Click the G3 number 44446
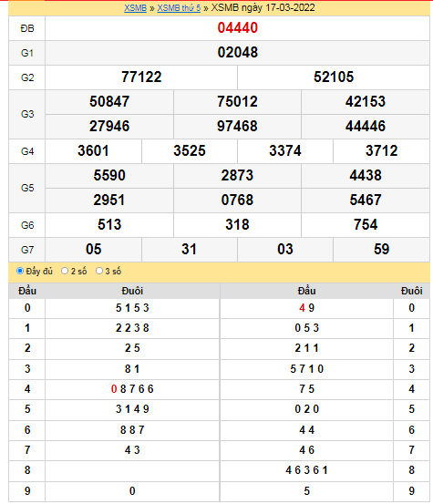The height and width of the screenshot is (504, 433). point(366,126)
